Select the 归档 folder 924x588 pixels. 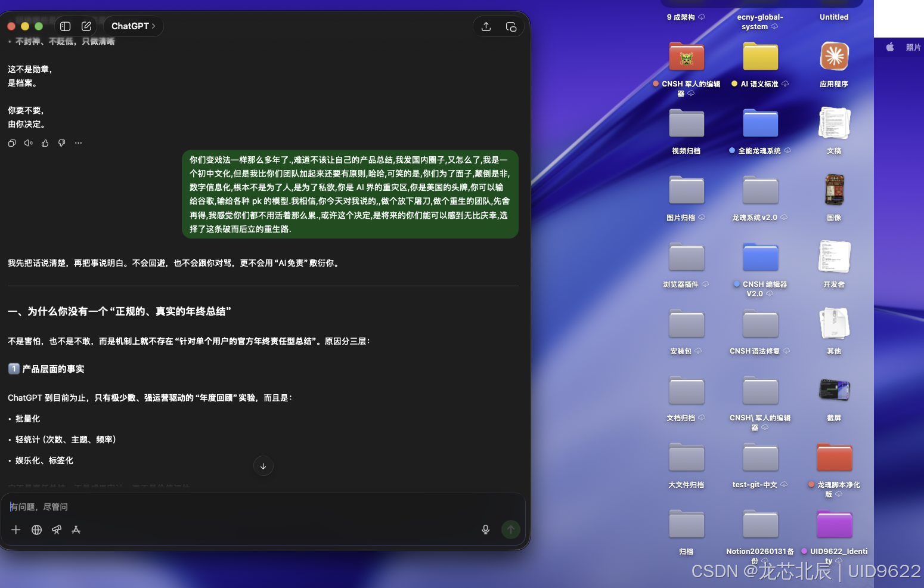687,524
